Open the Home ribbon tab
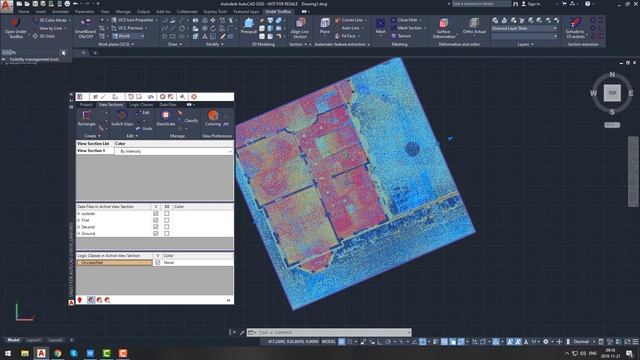This screenshot has height=360, width=640. [x=24, y=12]
